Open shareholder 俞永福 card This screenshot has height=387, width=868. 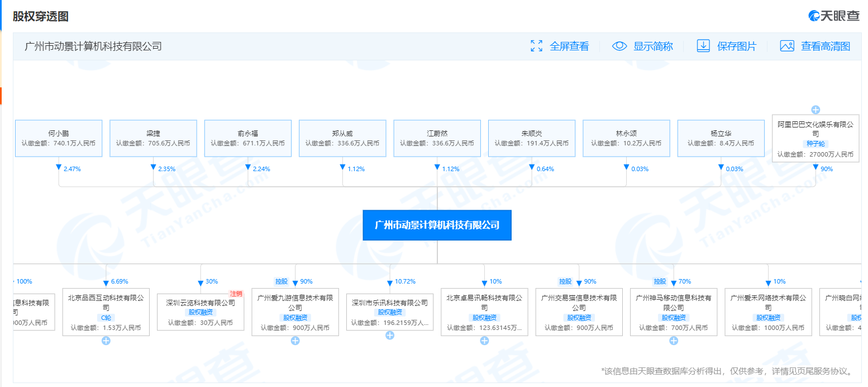[x=248, y=139]
